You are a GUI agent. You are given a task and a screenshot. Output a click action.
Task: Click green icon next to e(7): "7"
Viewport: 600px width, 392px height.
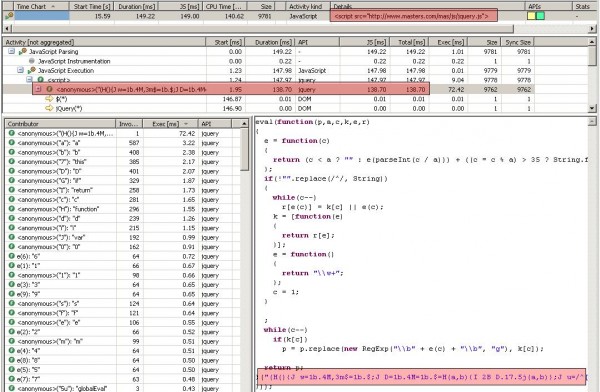(x=11, y=379)
